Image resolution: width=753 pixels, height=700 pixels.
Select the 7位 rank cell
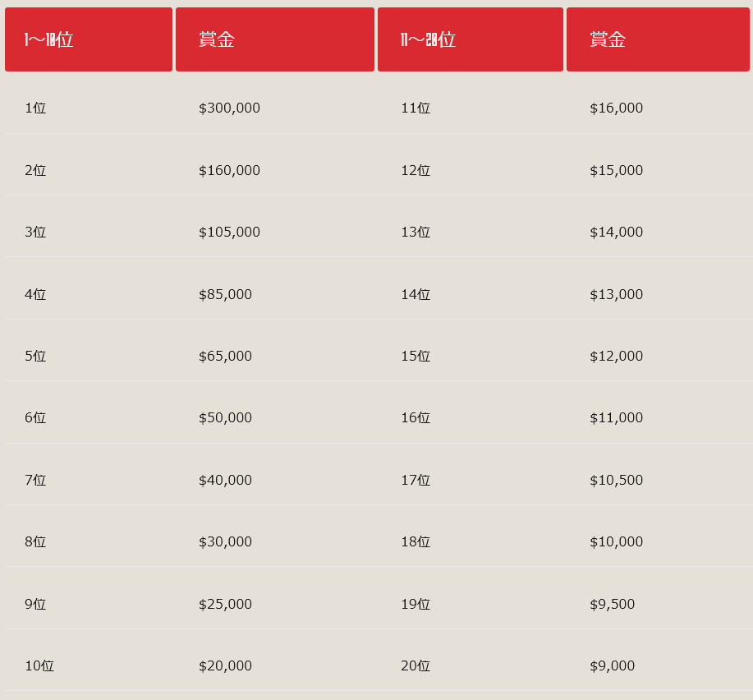(35, 481)
